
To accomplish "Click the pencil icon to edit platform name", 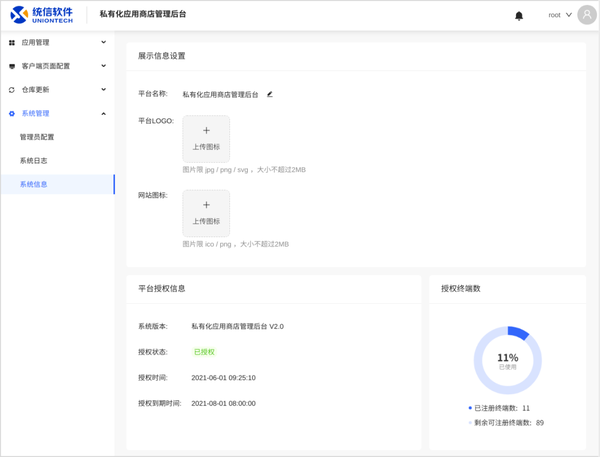I will [x=270, y=94].
